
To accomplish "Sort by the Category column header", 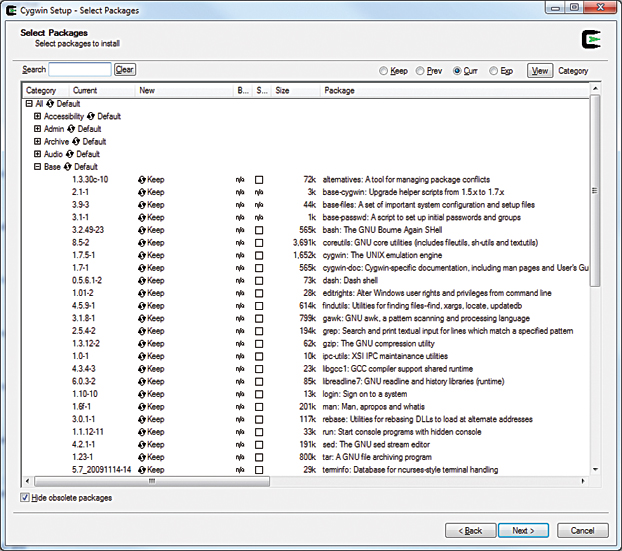I will tap(46, 90).
